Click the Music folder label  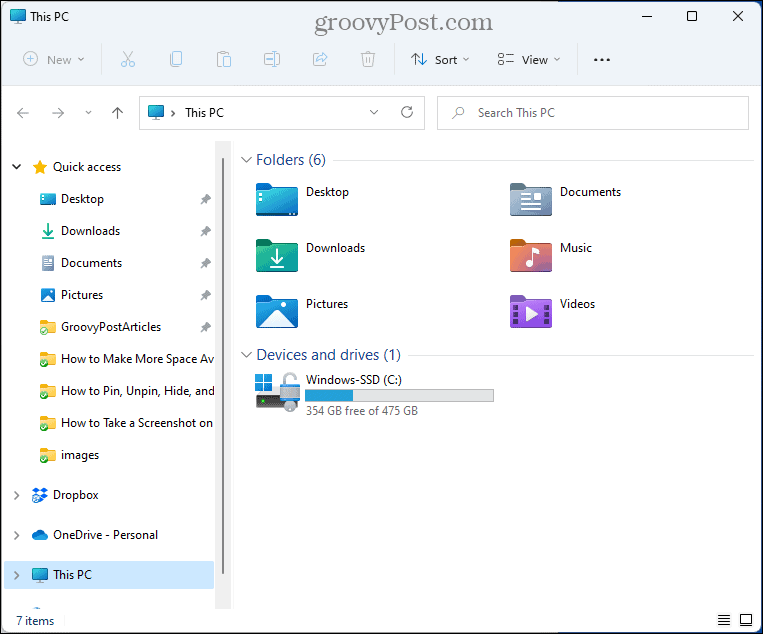click(x=576, y=248)
